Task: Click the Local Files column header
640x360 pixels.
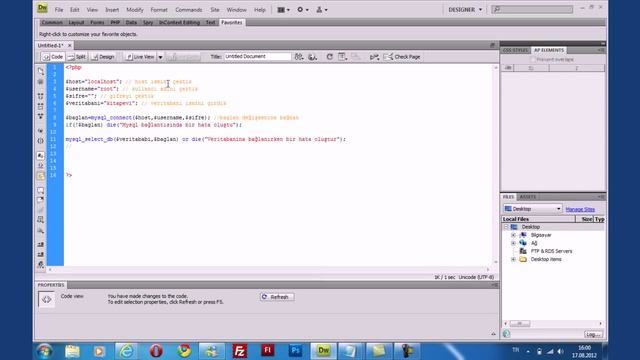Action: click(538, 219)
